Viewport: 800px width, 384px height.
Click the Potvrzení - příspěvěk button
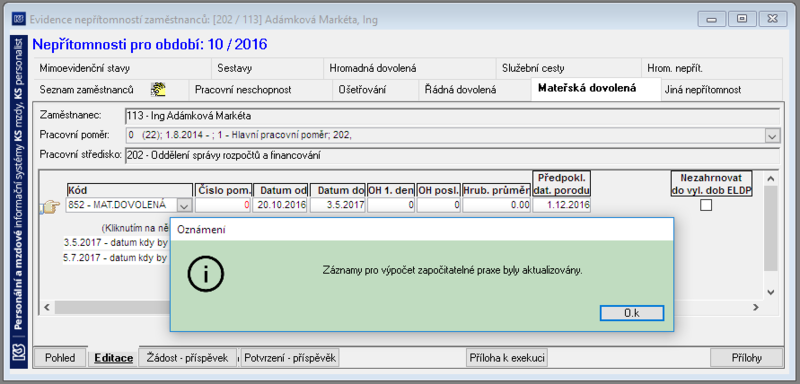coord(290,358)
